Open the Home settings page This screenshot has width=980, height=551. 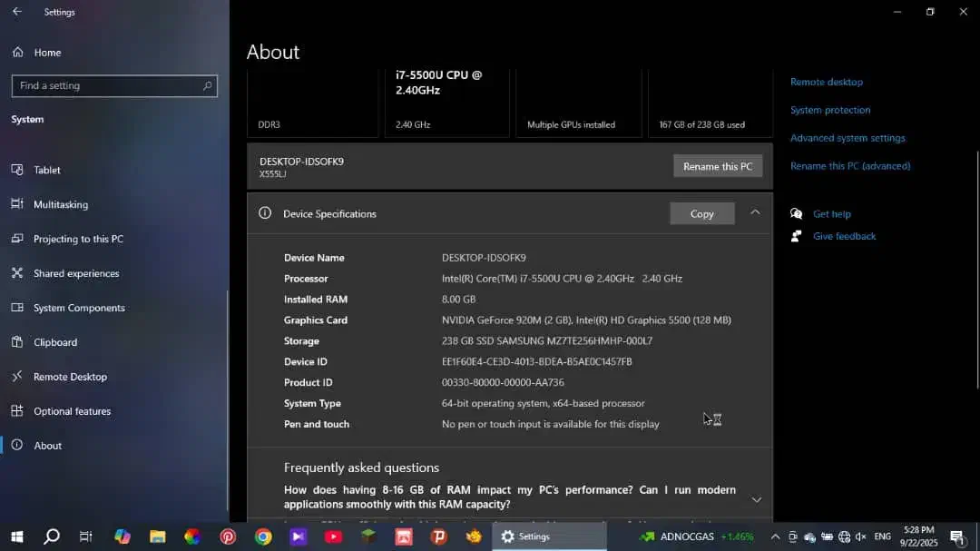pos(47,53)
